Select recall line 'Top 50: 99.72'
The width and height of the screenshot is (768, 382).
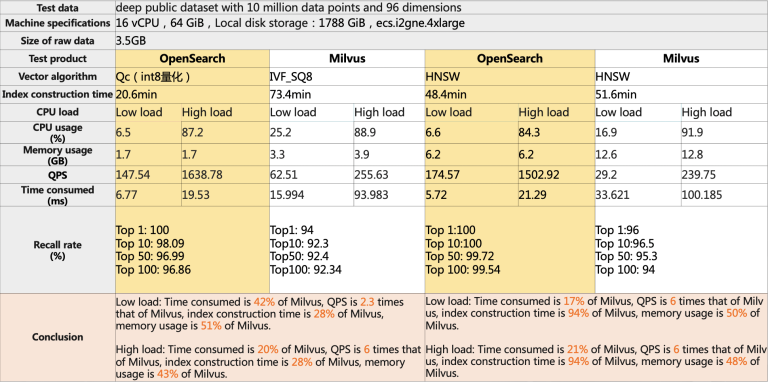coord(460,256)
